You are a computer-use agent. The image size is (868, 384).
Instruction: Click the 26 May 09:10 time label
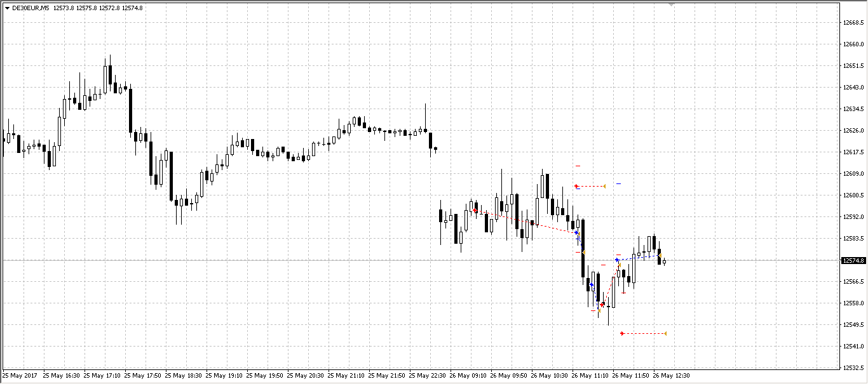(x=469, y=376)
